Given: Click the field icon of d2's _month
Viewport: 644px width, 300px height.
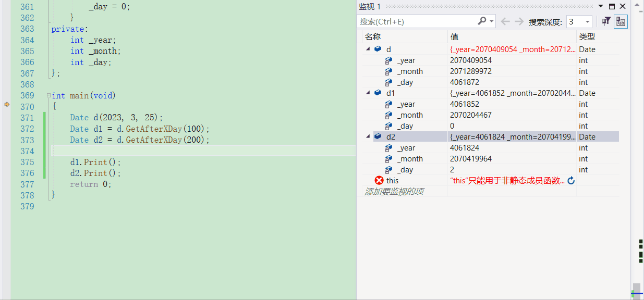Looking at the screenshot, I should (388, 159).
